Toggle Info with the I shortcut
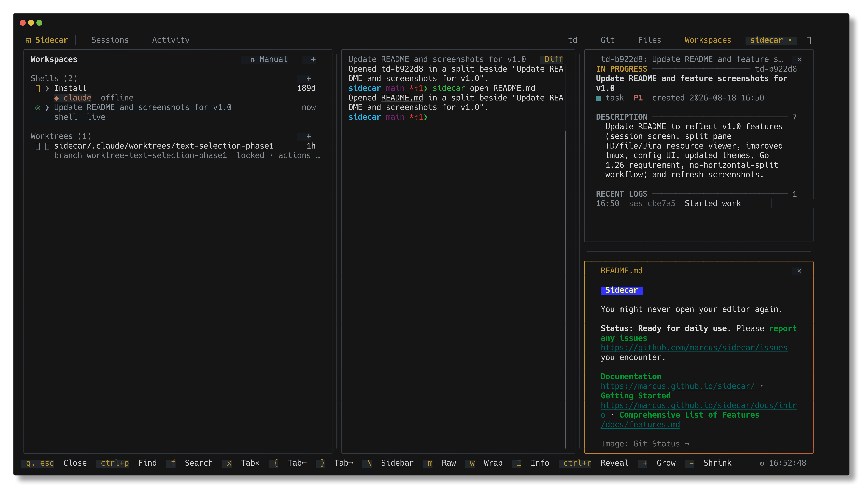Image resolution: width=868 pixels, height=494 pixels. (x=531, y=463)
